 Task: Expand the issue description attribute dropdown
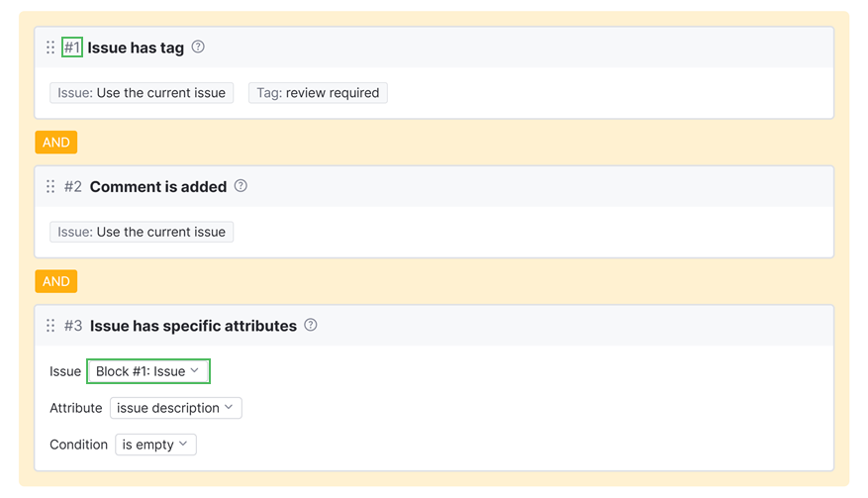pos(175,408)
